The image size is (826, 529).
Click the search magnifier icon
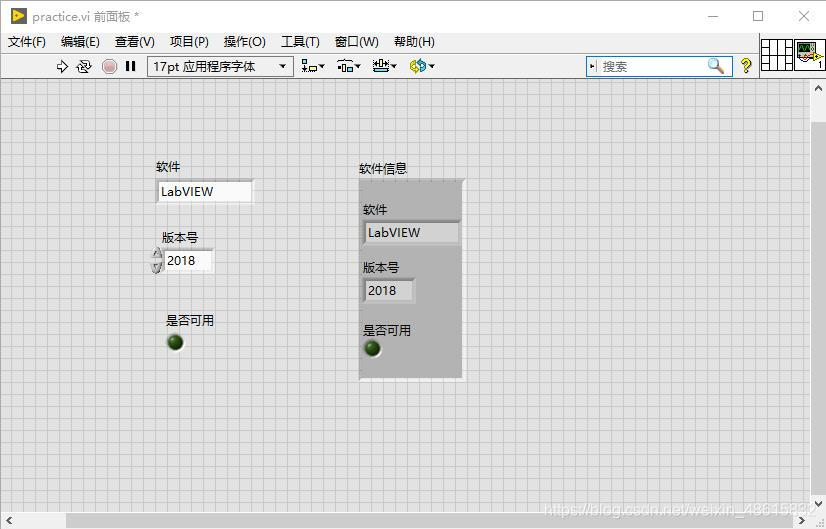pos(716,66)
